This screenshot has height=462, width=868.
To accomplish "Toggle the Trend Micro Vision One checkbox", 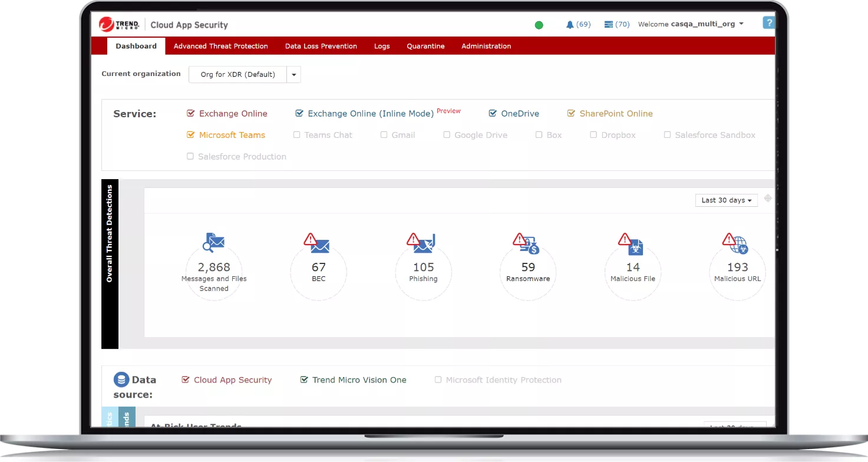I will click(x=304, y=380).
